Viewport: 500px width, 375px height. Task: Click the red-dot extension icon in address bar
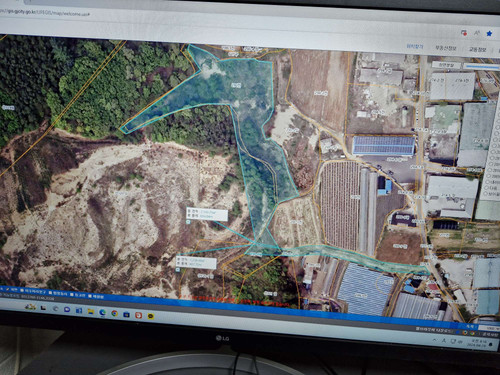464,33
